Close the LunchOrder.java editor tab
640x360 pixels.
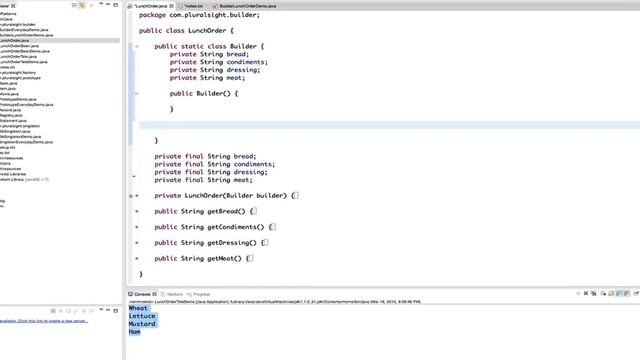pos(171,6)
